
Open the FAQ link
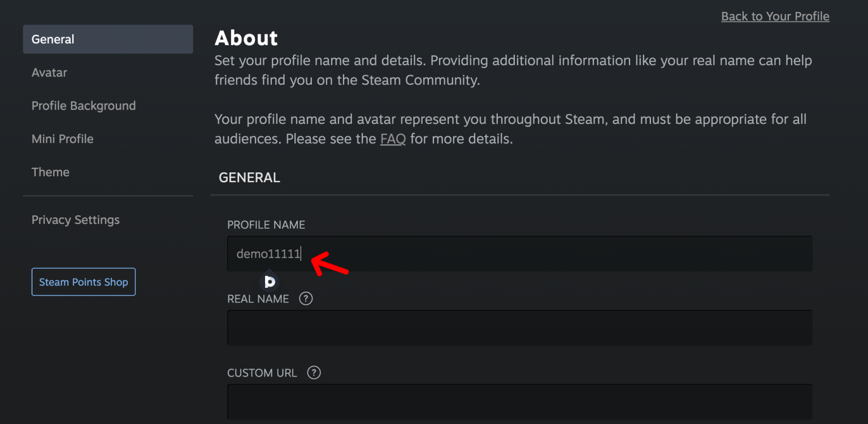[x=393, y=139]
